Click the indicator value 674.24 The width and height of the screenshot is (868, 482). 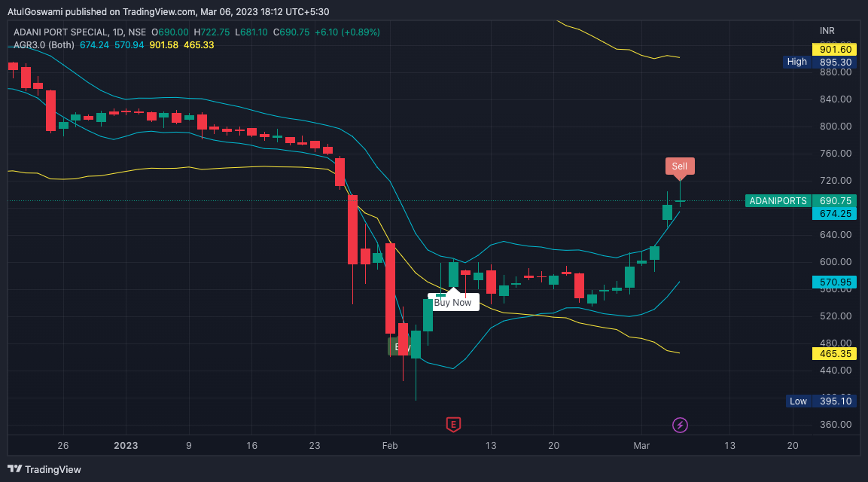tap(94, 45)
